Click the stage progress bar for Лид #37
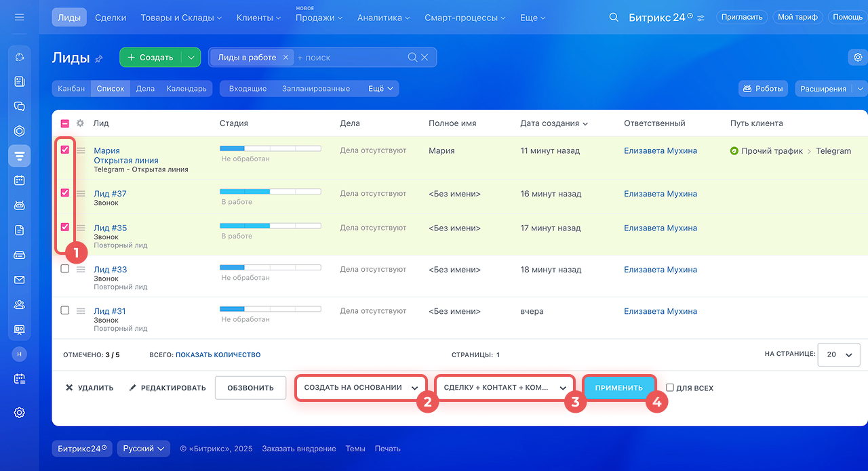The width and height of the screenshot is (868, 471). click(270, 191)
